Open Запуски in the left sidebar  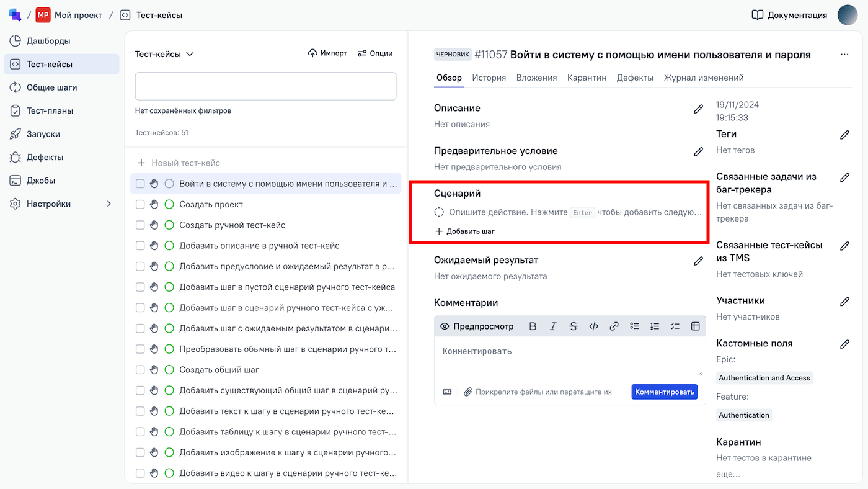pyautogui.click(x=43, y=134)
